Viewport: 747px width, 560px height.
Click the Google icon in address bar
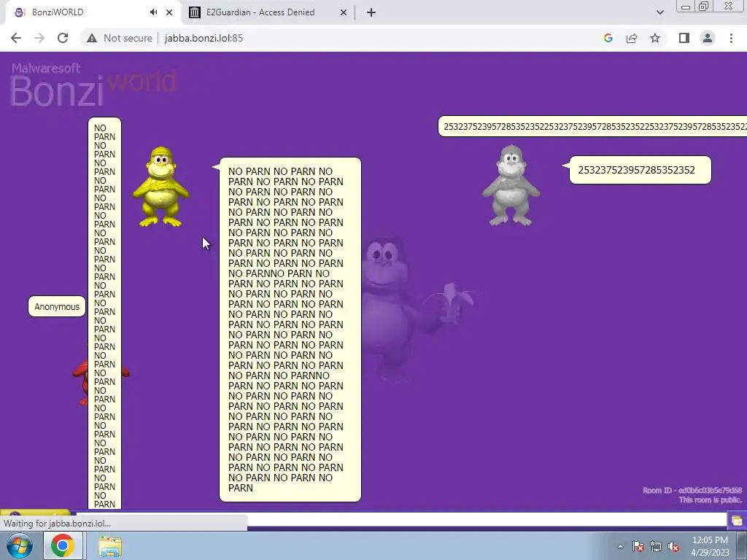(608, 38)
